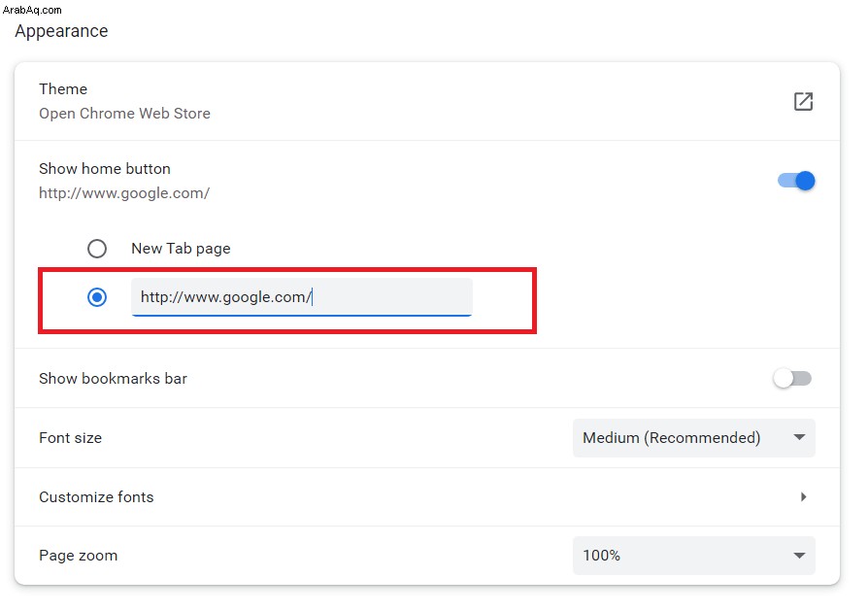The height and width of the screenshot is (611, 868).
Task: Open the 100% Page zoom dropdown
Action: [693, 555]
